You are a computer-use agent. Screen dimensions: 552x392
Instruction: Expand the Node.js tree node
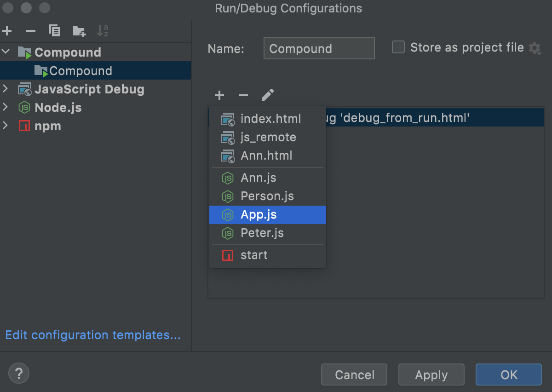6,107
